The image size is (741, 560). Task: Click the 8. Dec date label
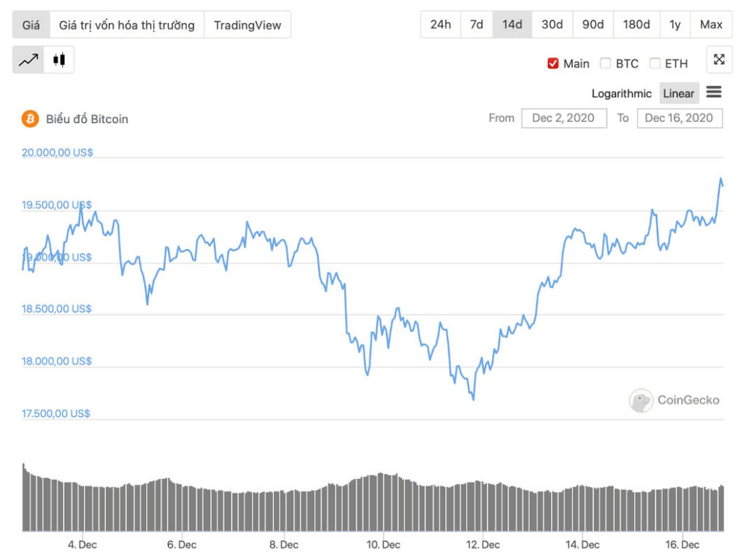(x=284, y=545)
